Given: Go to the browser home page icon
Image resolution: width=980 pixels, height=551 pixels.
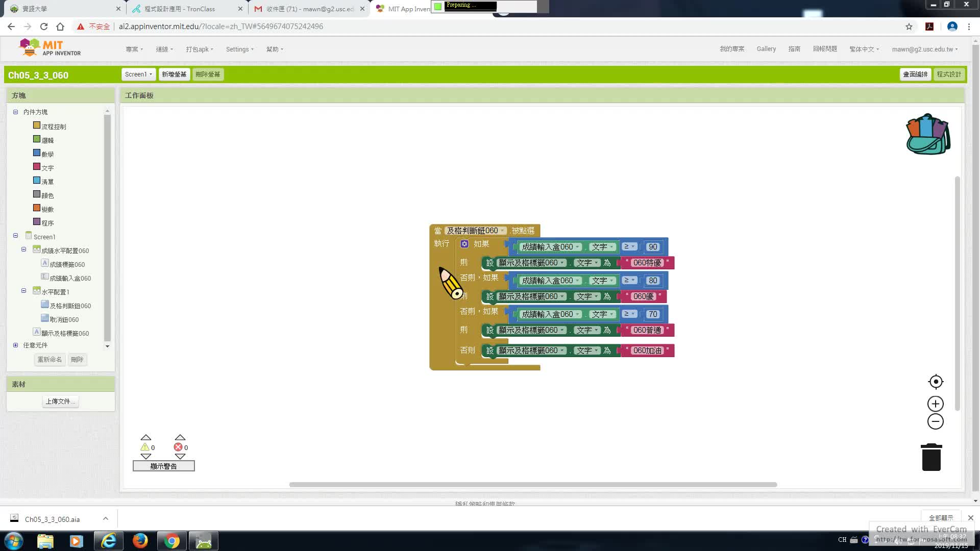Looking at the screenshot, I should click(x=60, y=27).
